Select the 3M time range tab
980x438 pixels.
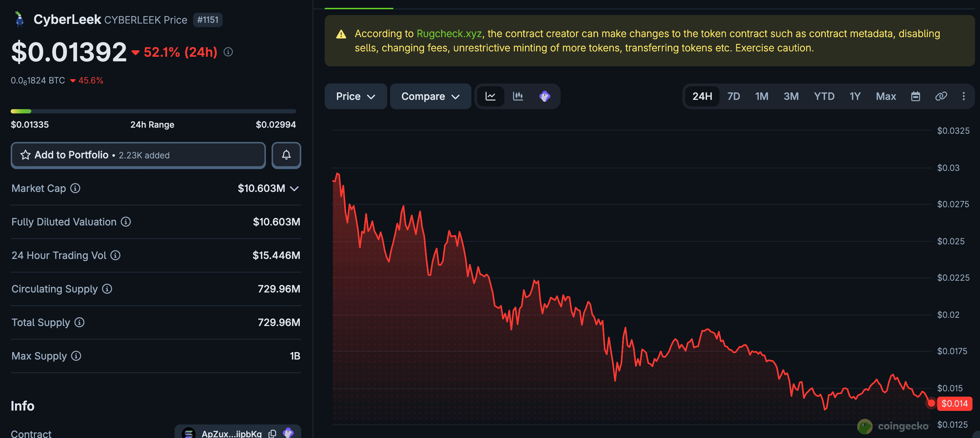tap(791, 96)
